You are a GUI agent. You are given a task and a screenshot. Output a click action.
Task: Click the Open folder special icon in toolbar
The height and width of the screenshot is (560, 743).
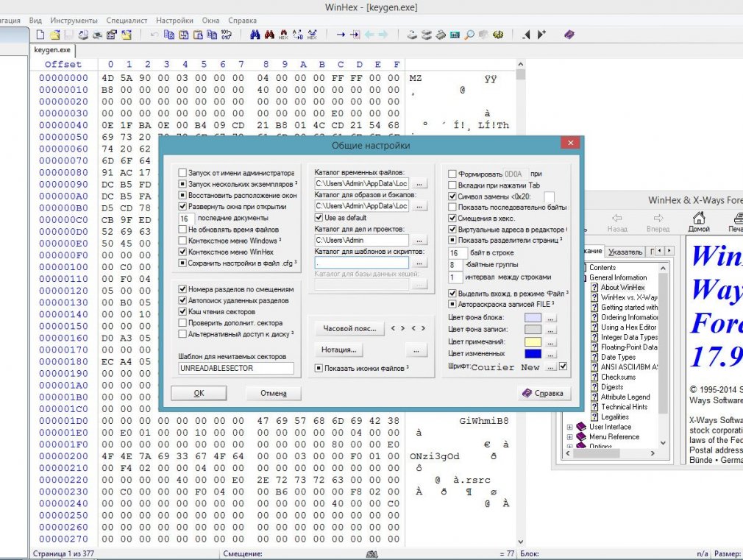click(x=126, y=35)
